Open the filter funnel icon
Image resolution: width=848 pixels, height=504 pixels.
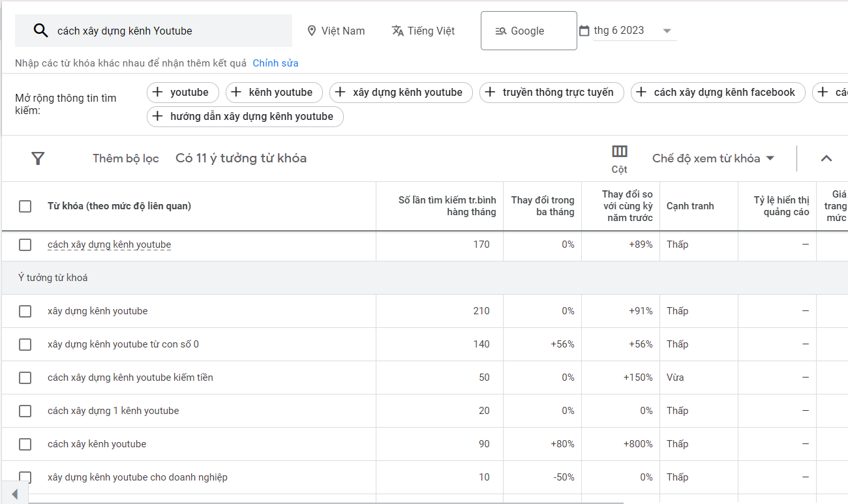pos(38,158)
